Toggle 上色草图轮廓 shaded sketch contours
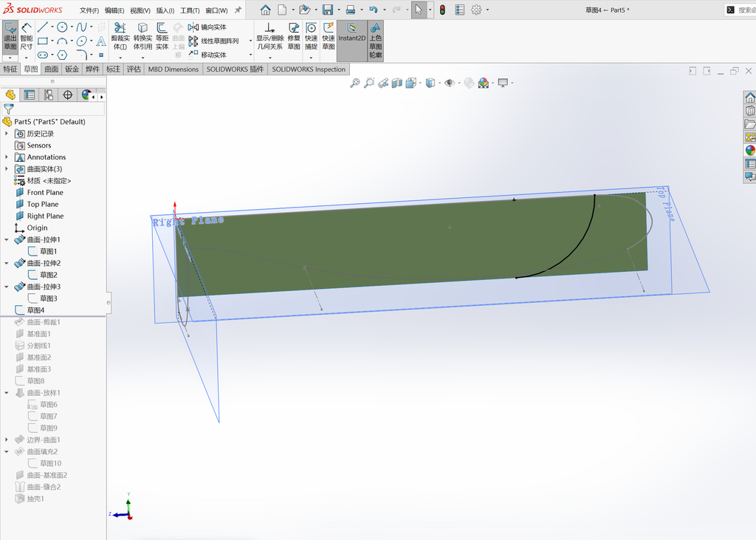Screen dimensions: 756x540 click(x=376, y=41)
